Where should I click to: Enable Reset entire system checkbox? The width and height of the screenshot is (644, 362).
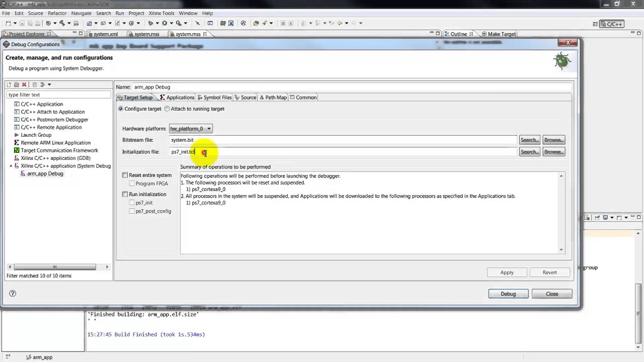[125, 175]
